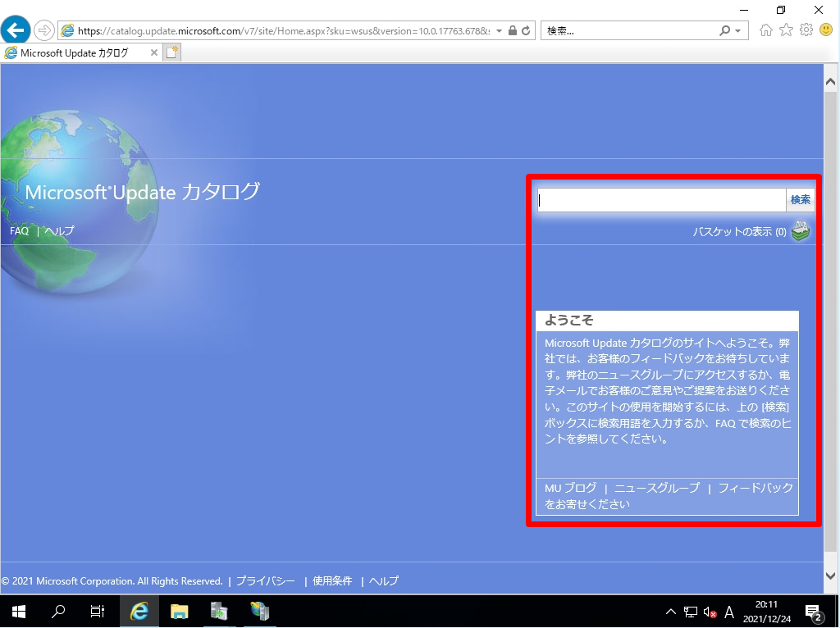Open the ニュースグループ link
Screen dimensions: 840x628
(x=657, y=489)
